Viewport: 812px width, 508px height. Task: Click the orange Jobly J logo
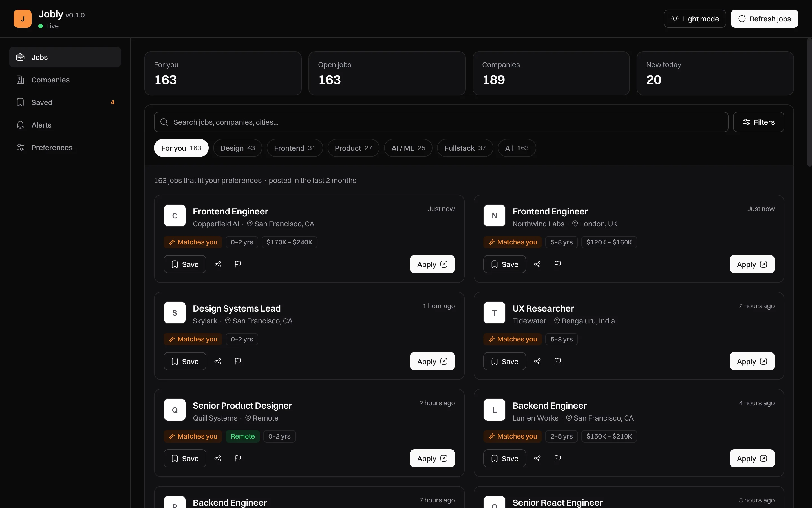pyautogui.click(x=23, y=18)
